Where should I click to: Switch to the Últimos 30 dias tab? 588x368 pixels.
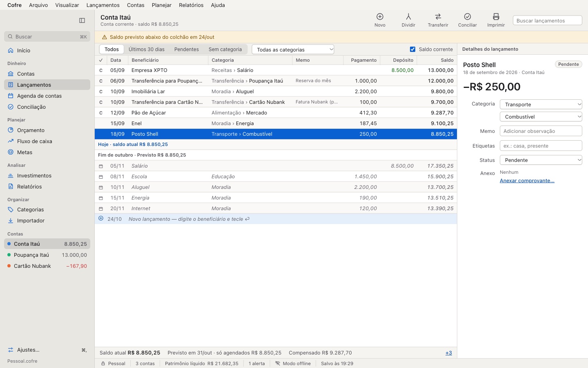tap(147, 49)
